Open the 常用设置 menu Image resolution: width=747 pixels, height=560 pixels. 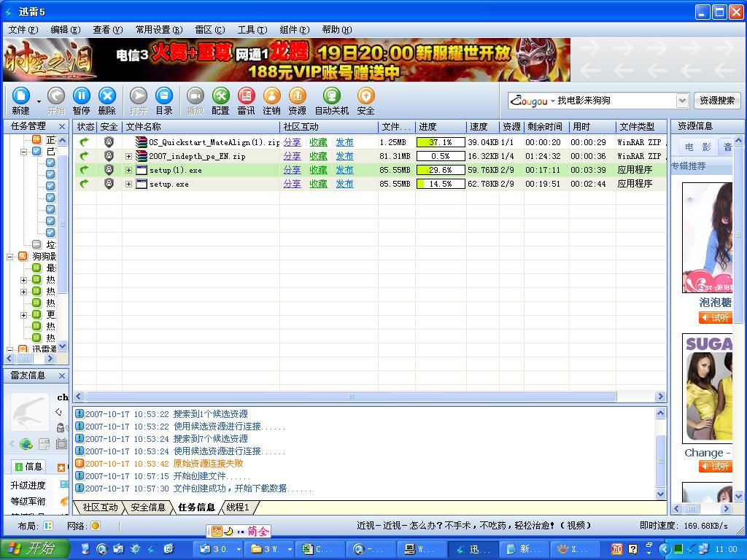click(158, 29)
